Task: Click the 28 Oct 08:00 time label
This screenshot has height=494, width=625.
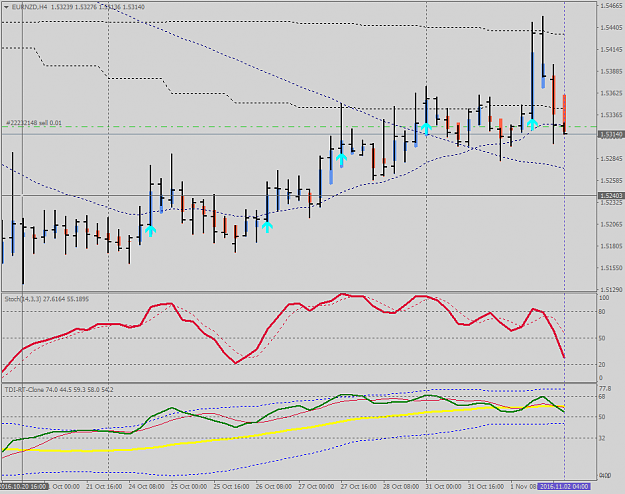Action: coord(401,486)
